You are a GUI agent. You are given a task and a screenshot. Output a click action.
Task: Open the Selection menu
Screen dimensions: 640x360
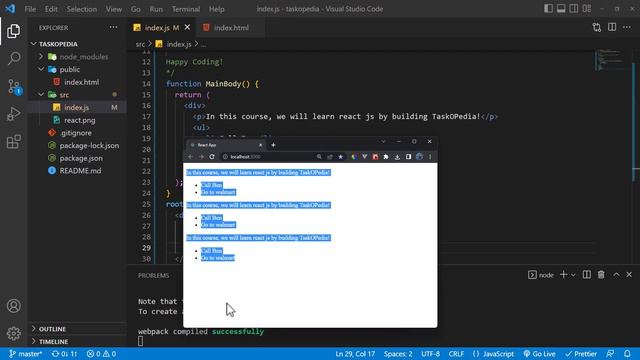[82, 9]
